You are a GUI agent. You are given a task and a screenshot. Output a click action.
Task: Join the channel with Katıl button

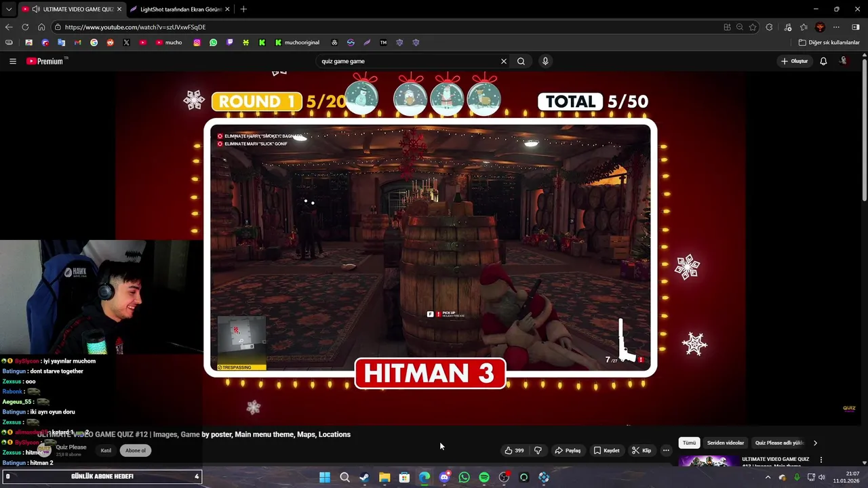[x=106, y=450]
